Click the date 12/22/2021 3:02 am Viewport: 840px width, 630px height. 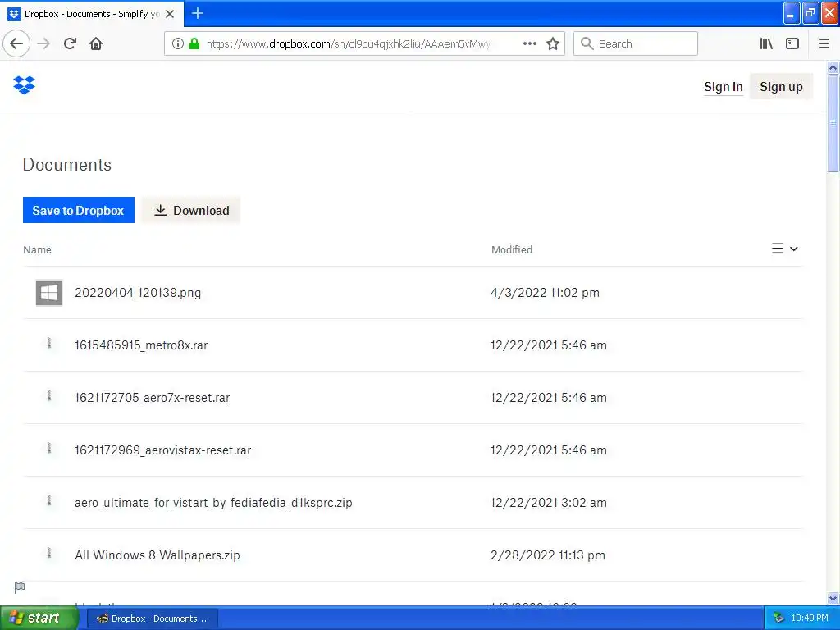click(549, 503)
